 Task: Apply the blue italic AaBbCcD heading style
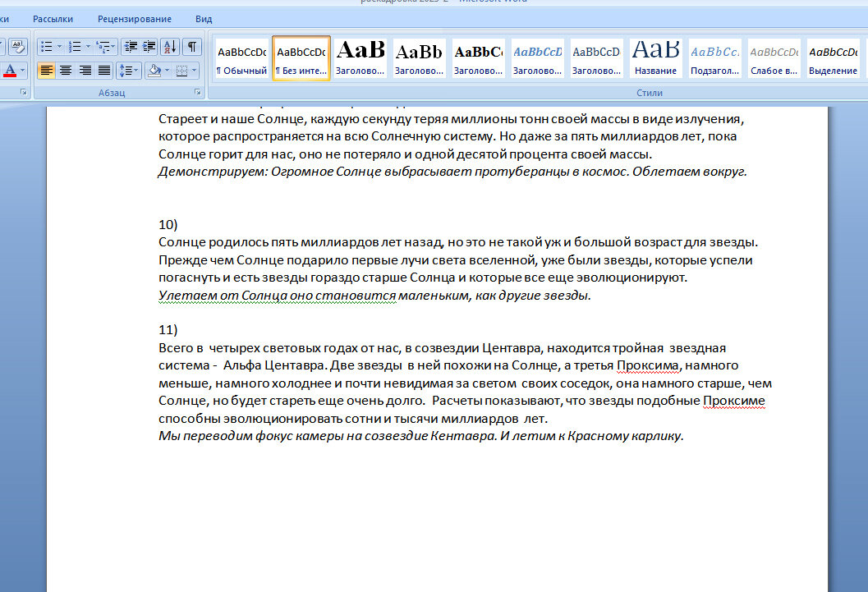[538, 57]
